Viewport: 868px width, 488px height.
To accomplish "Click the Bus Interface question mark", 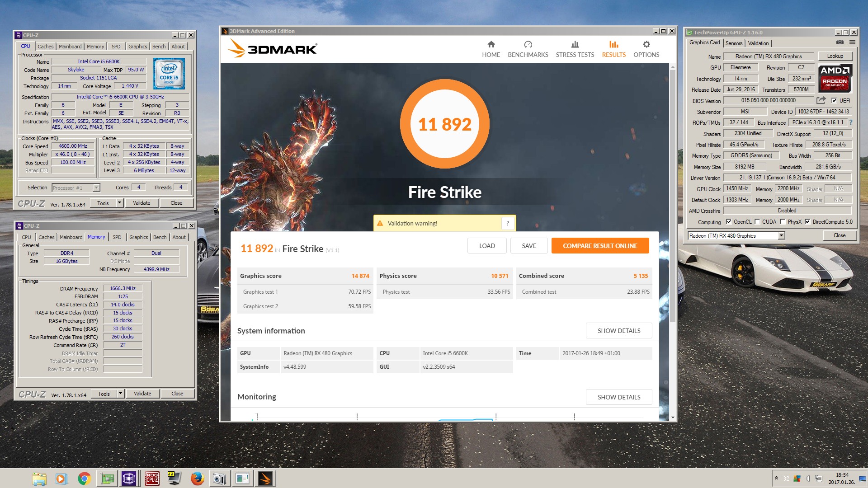I will [x=851, y=122].
